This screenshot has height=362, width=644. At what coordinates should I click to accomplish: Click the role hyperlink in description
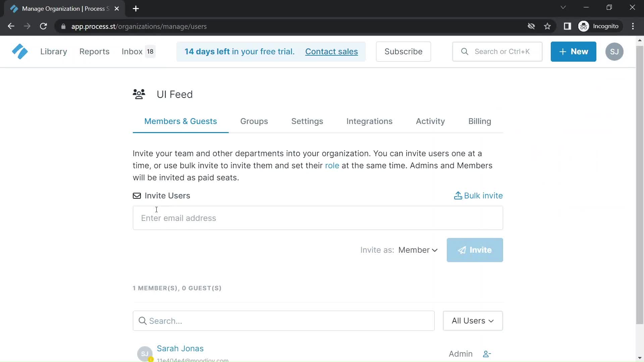pos(332,165)
